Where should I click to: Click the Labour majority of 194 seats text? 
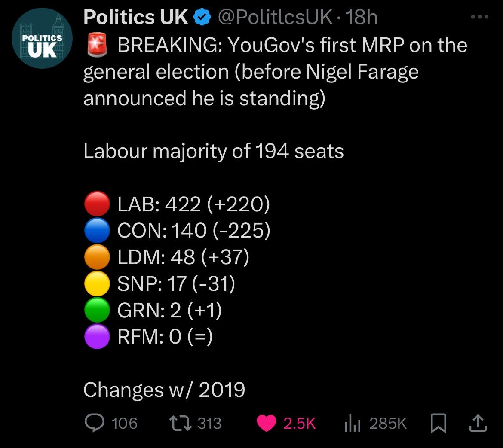click(214, 151)
